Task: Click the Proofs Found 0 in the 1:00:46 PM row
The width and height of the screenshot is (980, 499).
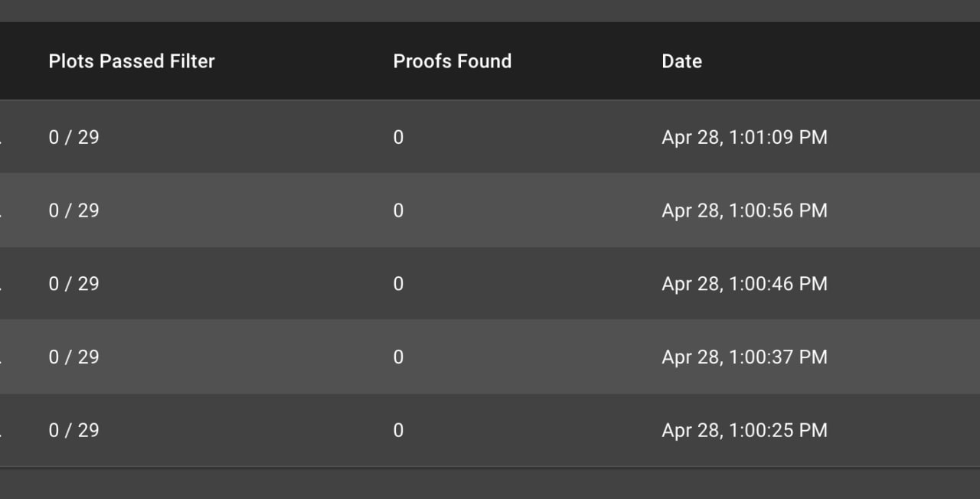Action: tap(398, 284)
